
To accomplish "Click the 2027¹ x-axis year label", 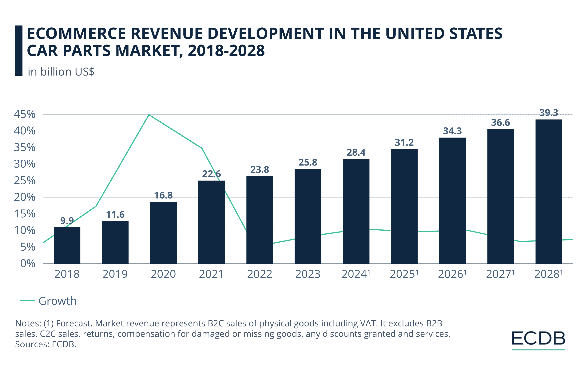I will [x=500, y=274].
